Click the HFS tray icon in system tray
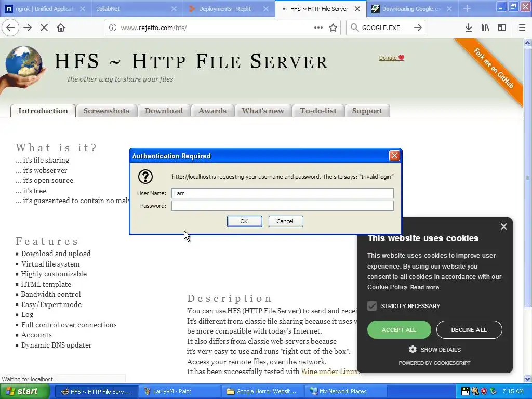This screenshot has width=532, height=399. [x=465, y=391]
